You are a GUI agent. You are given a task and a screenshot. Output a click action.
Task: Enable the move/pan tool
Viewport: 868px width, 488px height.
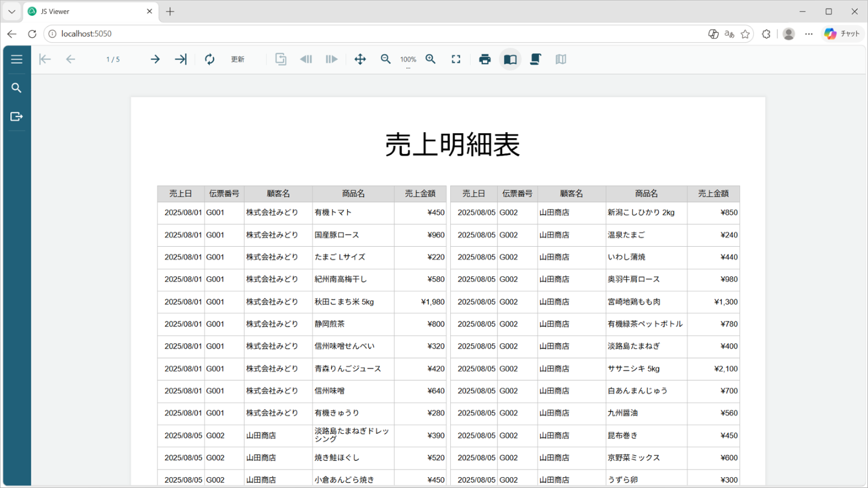[360, 59]
